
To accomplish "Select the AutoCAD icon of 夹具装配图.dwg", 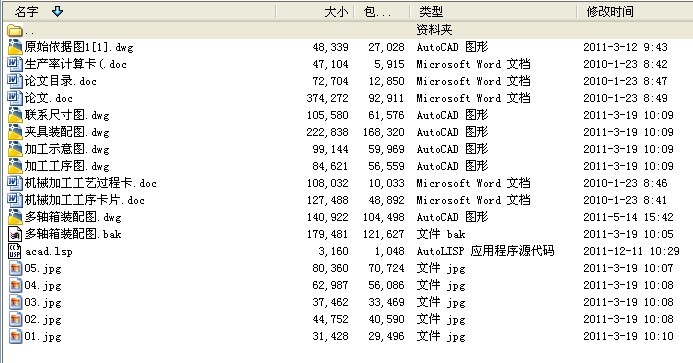I will coord(15,132).
